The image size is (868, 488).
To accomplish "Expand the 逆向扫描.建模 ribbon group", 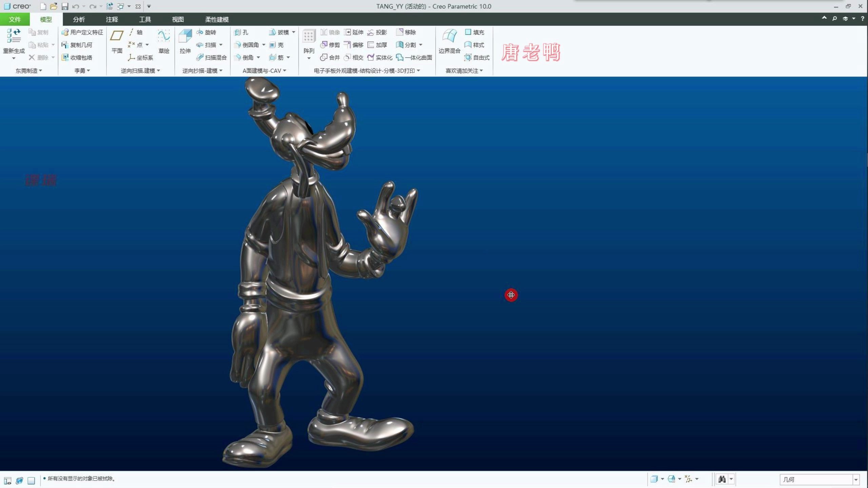I will click(140, 70).
